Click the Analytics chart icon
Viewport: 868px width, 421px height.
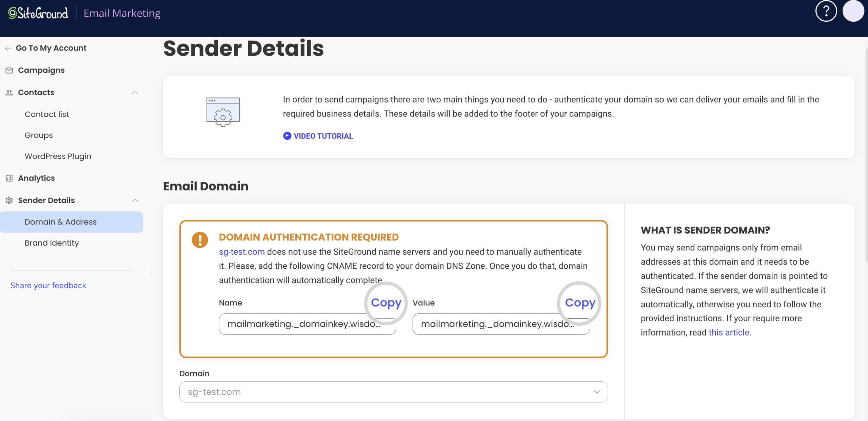tap(9, 178)
